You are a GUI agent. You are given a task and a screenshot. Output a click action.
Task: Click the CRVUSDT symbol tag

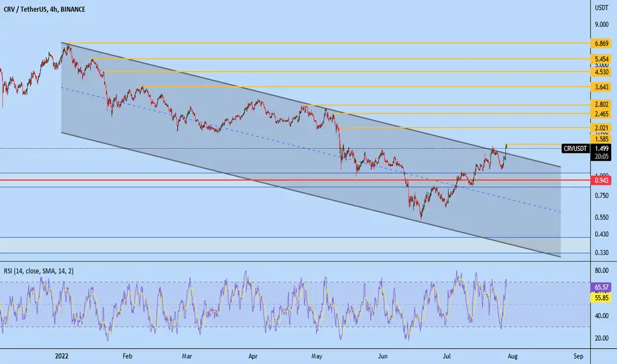[x=575, y=149]
